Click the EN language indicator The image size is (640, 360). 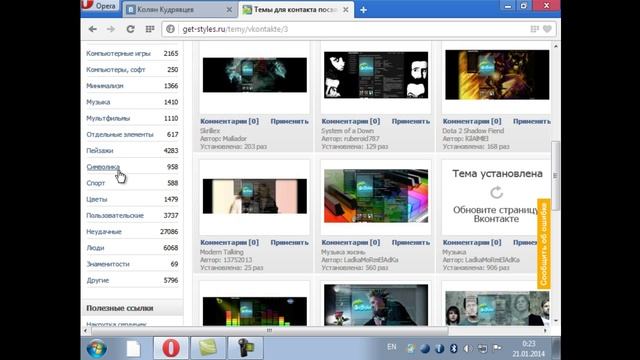click(x=392, y=347)
